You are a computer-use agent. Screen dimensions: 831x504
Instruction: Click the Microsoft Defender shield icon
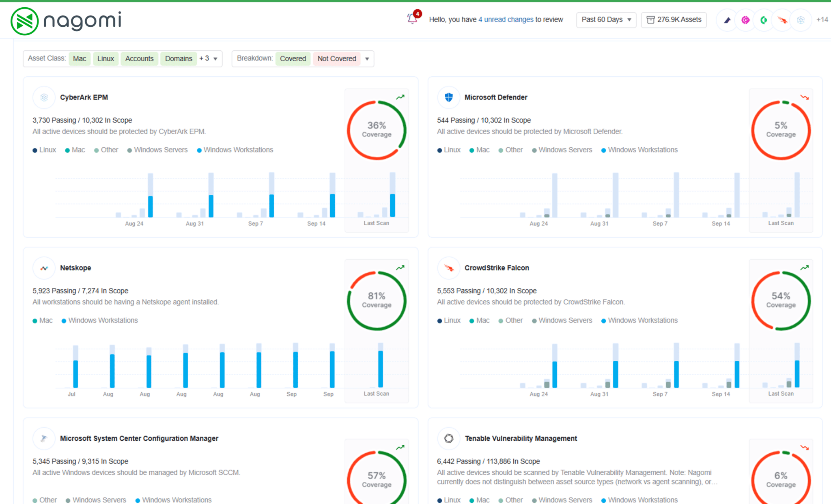448,97
